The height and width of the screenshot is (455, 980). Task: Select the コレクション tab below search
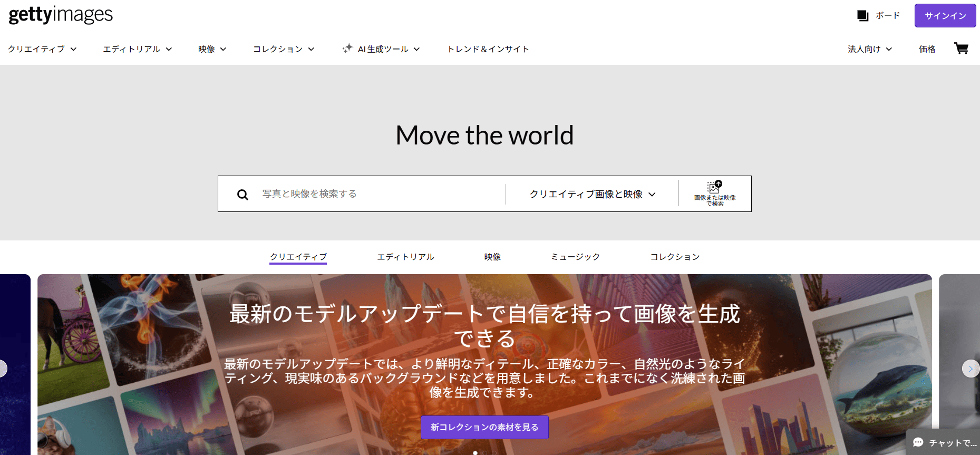point(675,257)
